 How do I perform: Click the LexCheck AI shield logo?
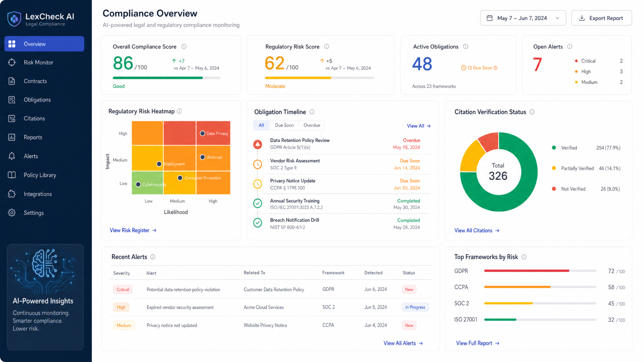point(14,19)
